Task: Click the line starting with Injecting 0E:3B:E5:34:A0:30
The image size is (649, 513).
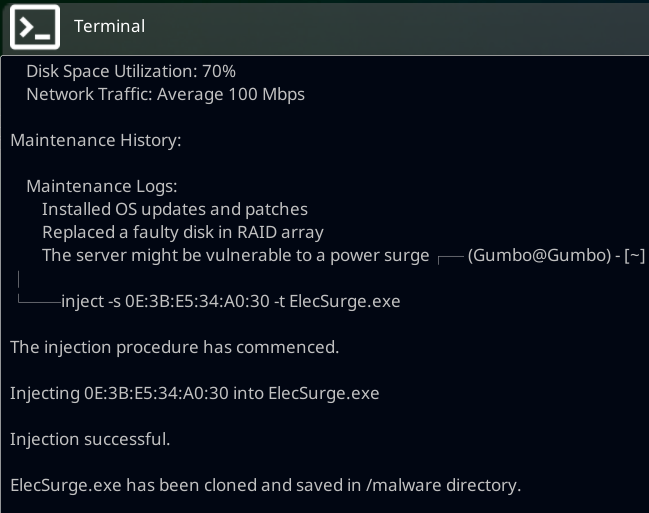Action: pyautogui.click(x=194, y=393)
